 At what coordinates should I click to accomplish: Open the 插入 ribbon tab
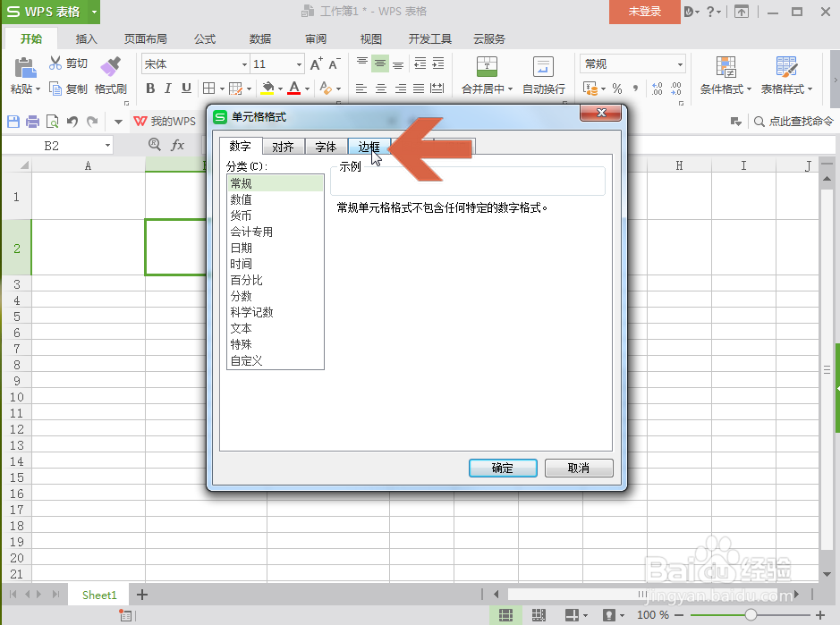point(86,38)
